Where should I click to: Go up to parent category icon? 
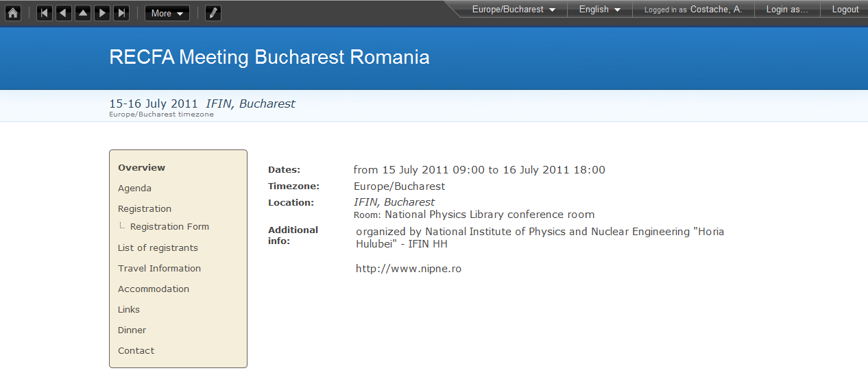click(x=83, y=13)
